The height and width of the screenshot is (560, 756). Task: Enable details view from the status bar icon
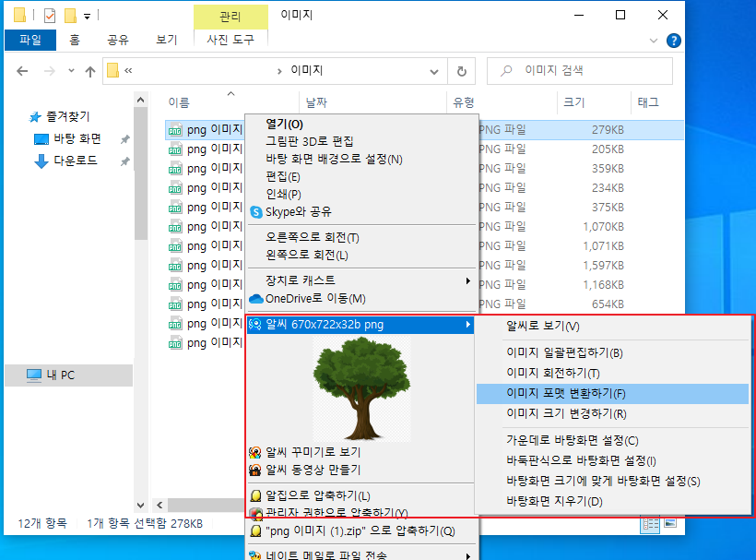tap(649, 524)
